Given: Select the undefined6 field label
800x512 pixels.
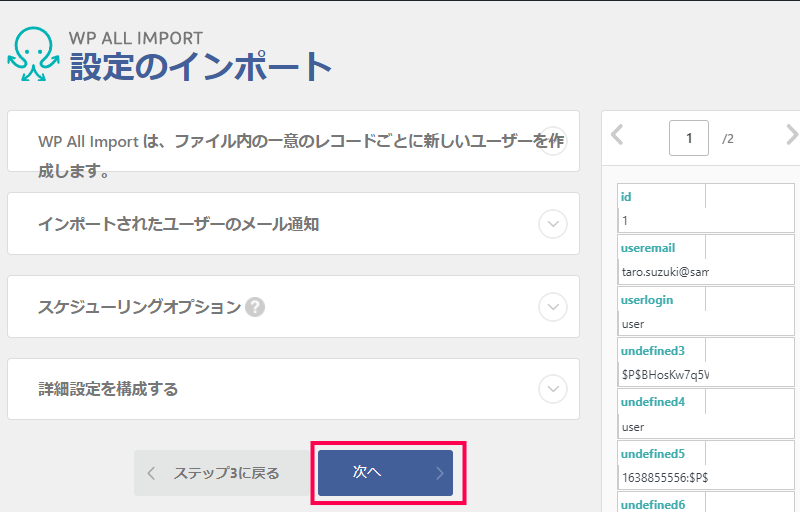Looking at the screenshot, I should pyautogui.click(x=653, y=505).
